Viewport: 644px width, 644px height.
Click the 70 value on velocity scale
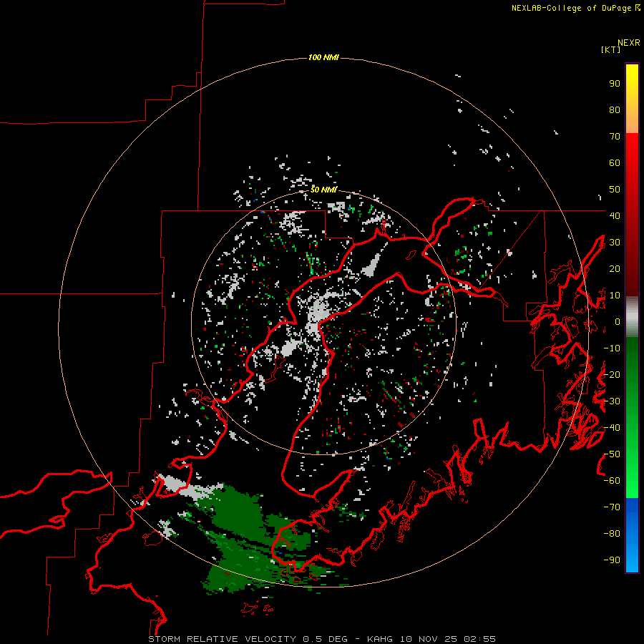(615, 137)
